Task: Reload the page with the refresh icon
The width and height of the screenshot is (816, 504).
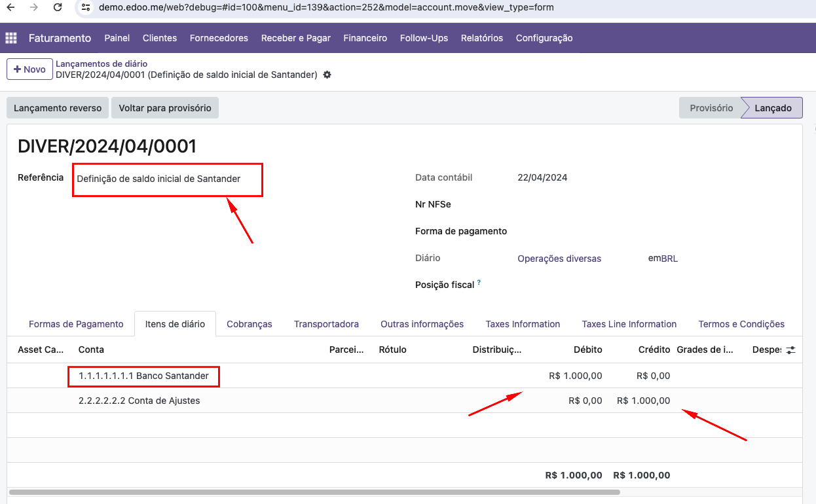Action: [x=58, y=7]
